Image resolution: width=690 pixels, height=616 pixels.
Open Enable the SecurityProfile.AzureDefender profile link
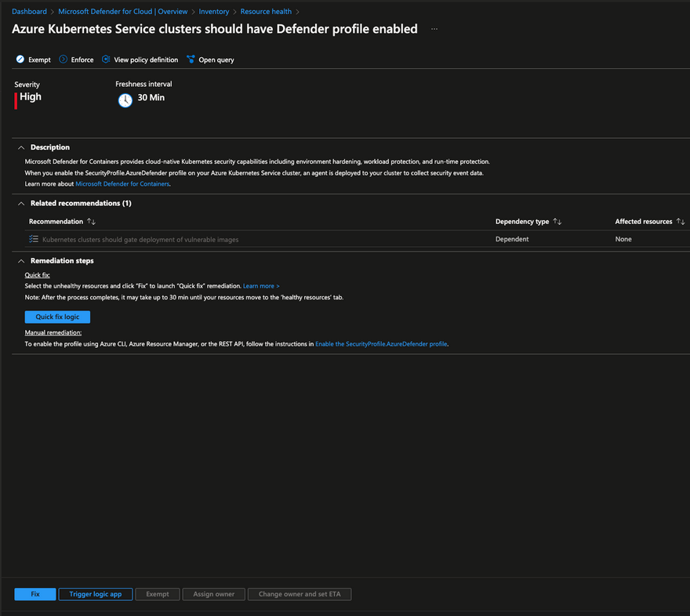[x=381, y=344]
